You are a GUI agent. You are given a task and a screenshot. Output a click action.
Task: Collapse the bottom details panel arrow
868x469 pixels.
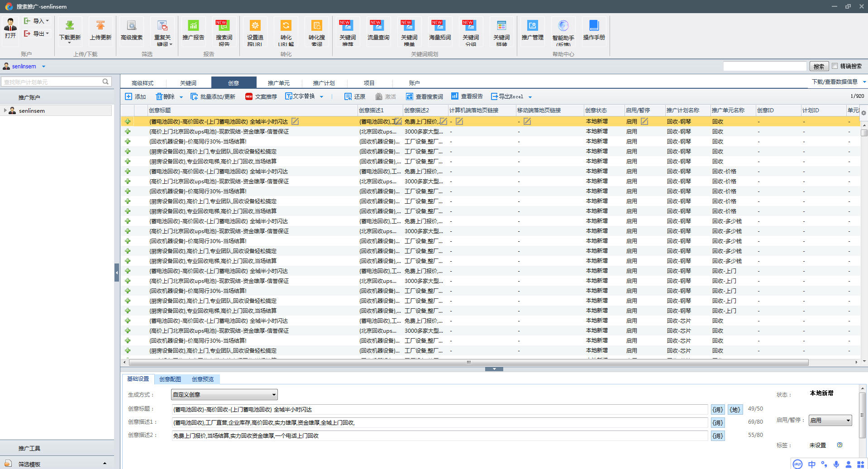[x=494, y=369]
